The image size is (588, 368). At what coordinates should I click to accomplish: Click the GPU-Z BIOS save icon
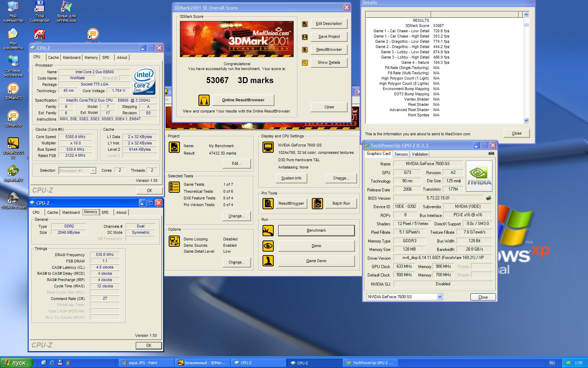tap(489, 198)
